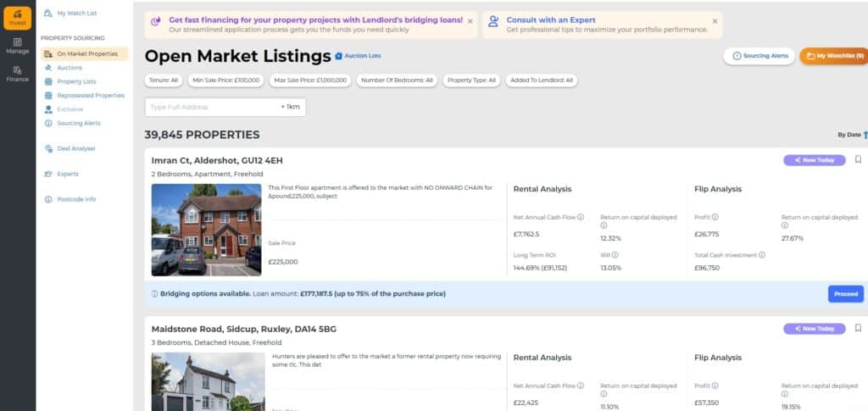Click the Bridging options available info icon
The width and height of the screenshot is (868, 411).
(154, 294)
